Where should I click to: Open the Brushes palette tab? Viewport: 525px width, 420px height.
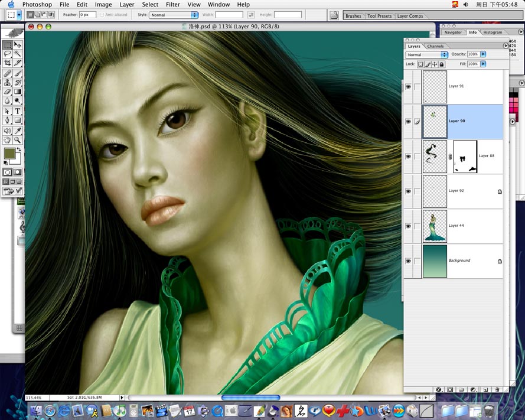[353, 16]
